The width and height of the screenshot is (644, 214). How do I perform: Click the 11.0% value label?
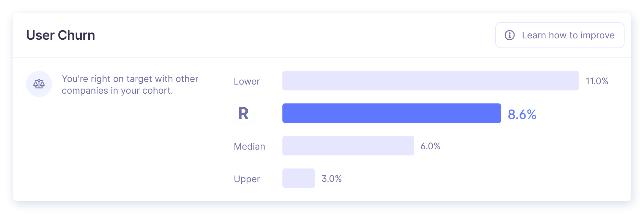coord(597,81)
